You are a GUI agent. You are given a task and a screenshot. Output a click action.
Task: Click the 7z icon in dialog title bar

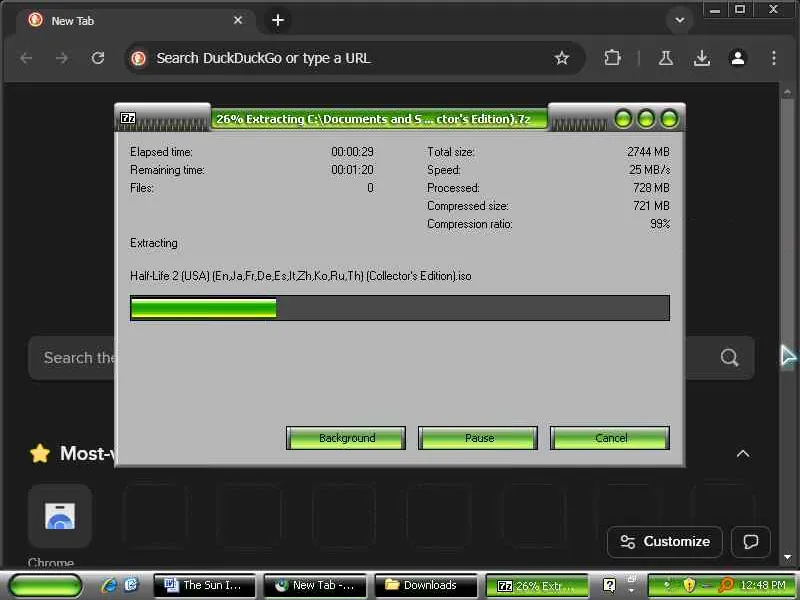pyautogui.click(x=128, y=118)
